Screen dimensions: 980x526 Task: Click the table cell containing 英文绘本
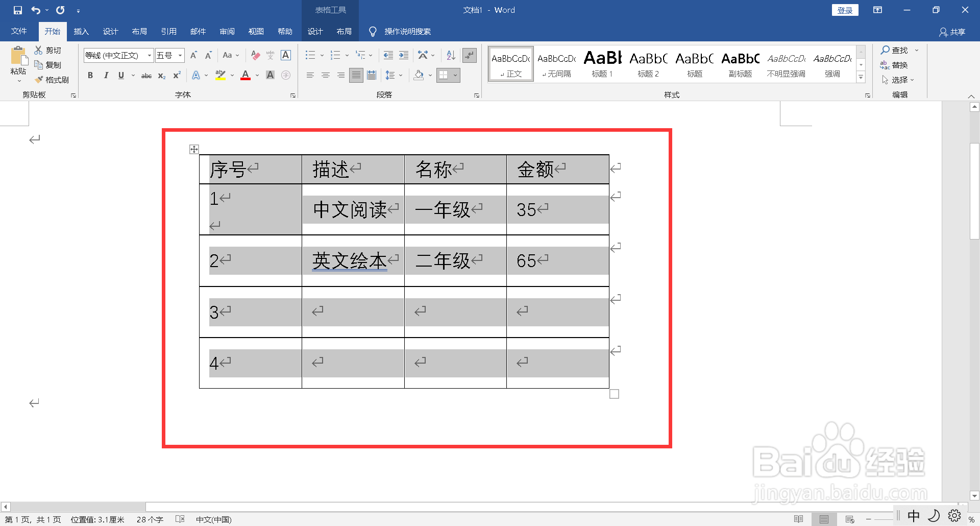pyautogui.click(x=353, y=260)
